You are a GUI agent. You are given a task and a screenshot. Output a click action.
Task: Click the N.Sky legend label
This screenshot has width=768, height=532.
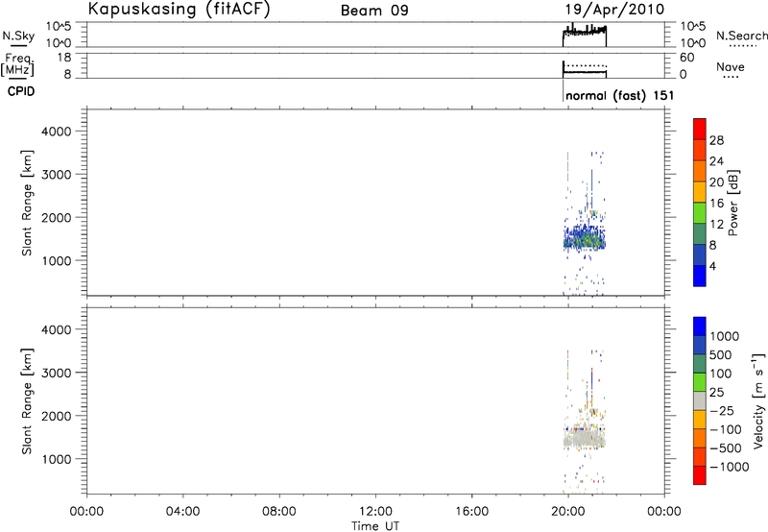(x=18, y=36)
